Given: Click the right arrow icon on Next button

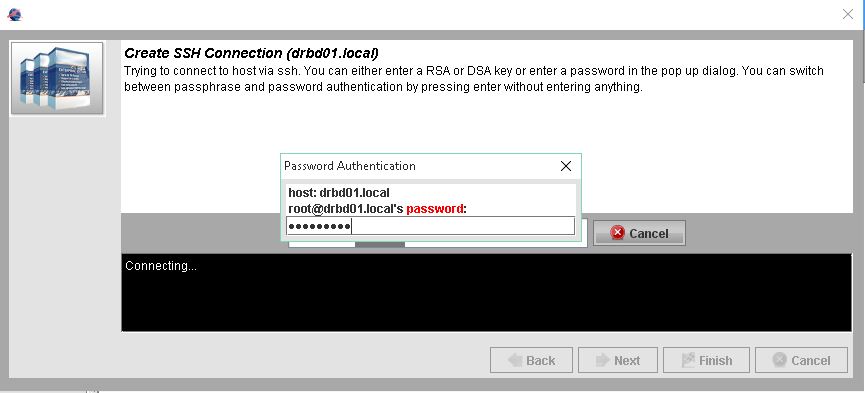Looking at the screenshot, I should tap(602, 360).
